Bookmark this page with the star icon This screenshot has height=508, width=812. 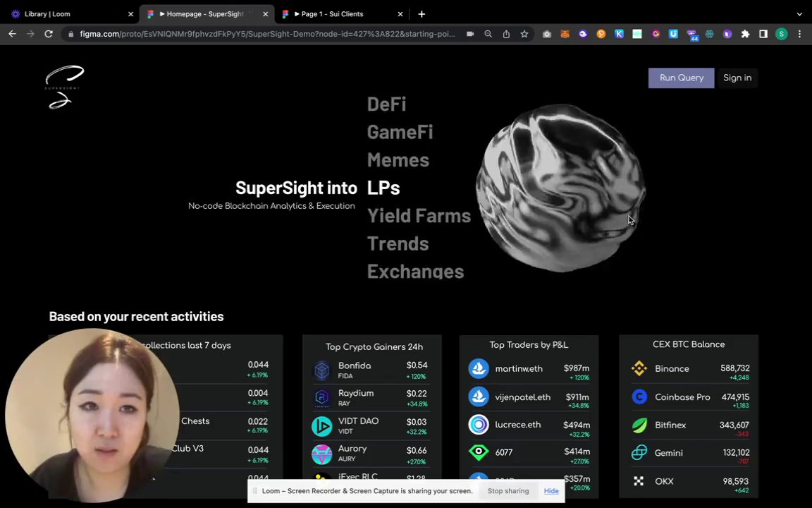pos(524,34)
